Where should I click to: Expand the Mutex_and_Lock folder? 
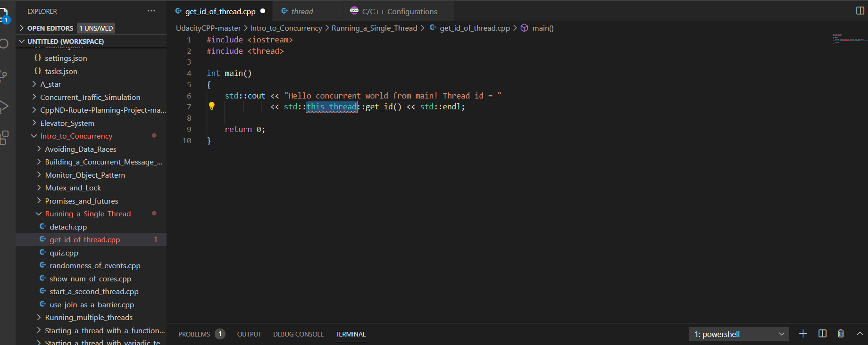[x=73, y=188]
